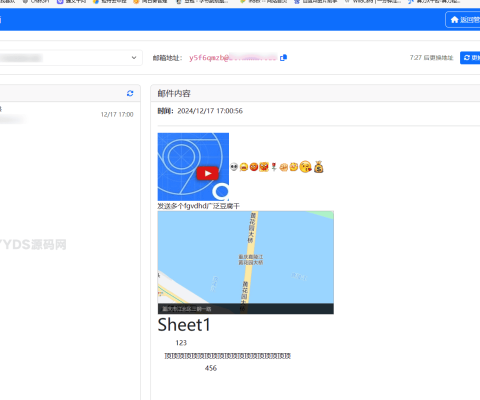Click the yellow crying face emoji
This screenshot has width=480, height=400.
244,167
